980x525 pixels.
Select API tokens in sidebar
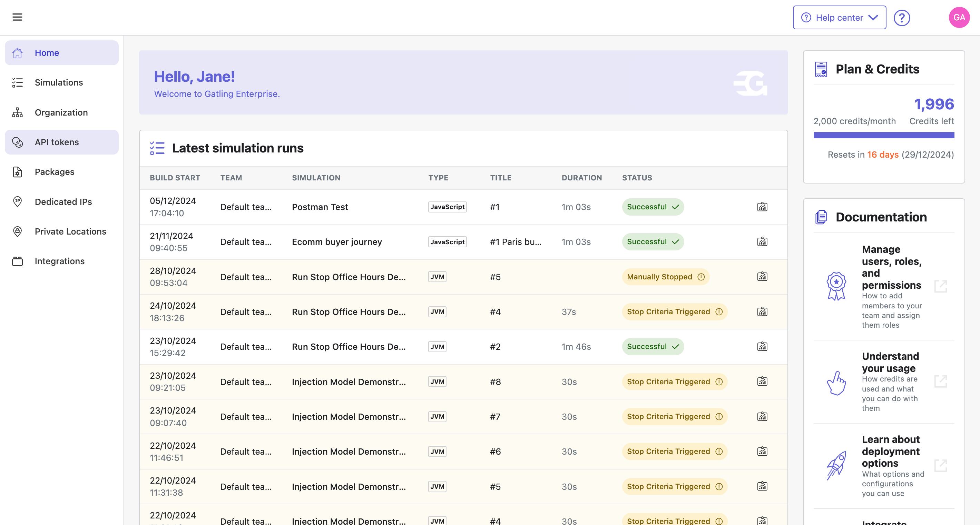coord(57,142)
